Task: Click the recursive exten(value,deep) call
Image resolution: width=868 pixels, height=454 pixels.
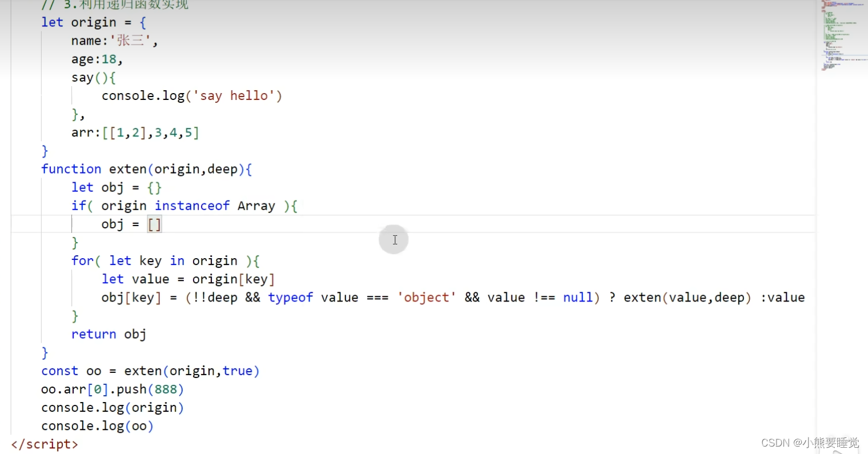Action: pyautogui.click(x=687, y=298)
